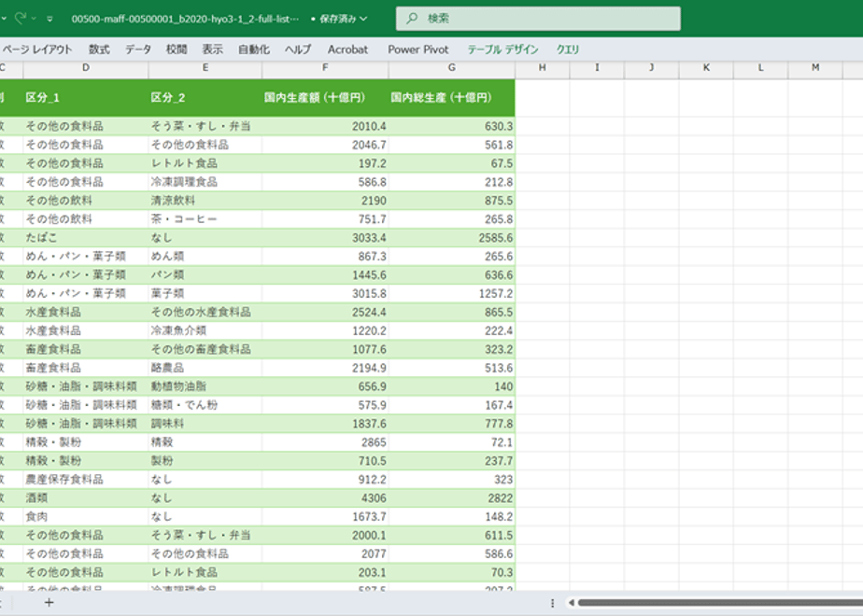Screen dimensions: 863x616
Task: Open the クエリ ribbon tab
Action: pos(568,49)
